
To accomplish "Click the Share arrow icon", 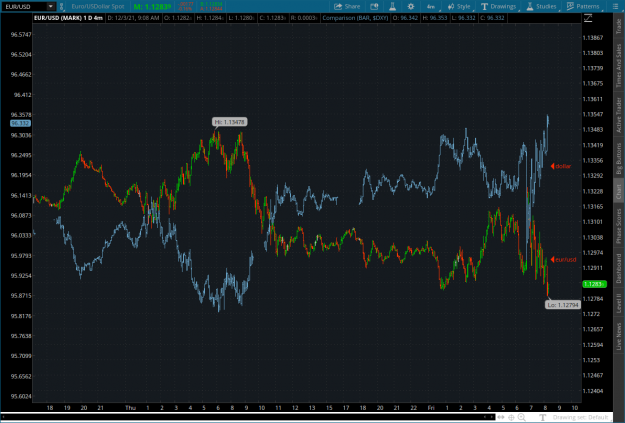I will (338, 6).
